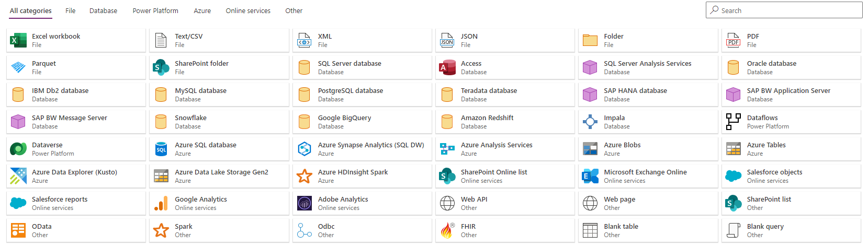
Task: Select the Web API connector
Action: coord(505,203)
